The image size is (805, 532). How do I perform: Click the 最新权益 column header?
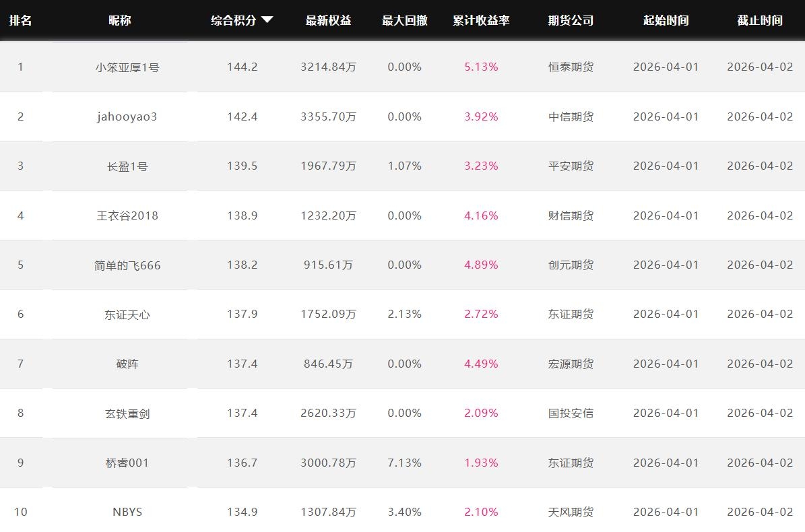pyautogui.click(x=328, y=20)
